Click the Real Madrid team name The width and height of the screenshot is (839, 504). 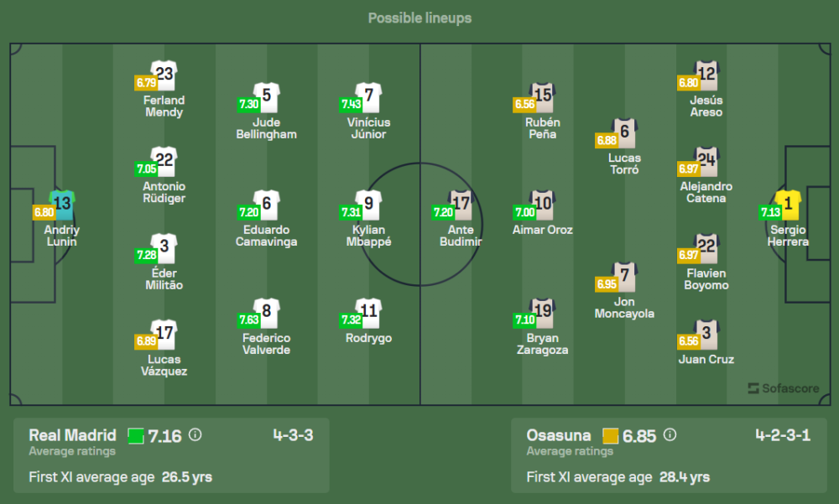[72, 435]
